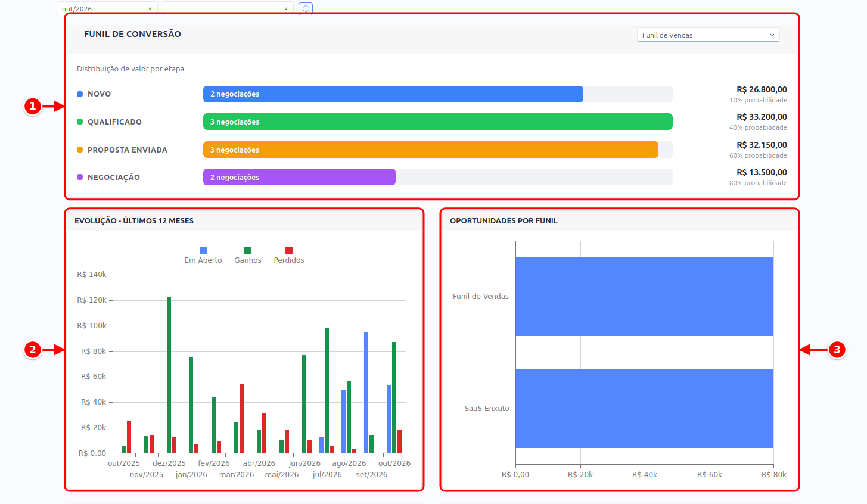Screen dimensions: 867x504
Task: Click the FUNIL DE CONVERSÃO heading
Action: pyautogui.click(x=132, y=34)
